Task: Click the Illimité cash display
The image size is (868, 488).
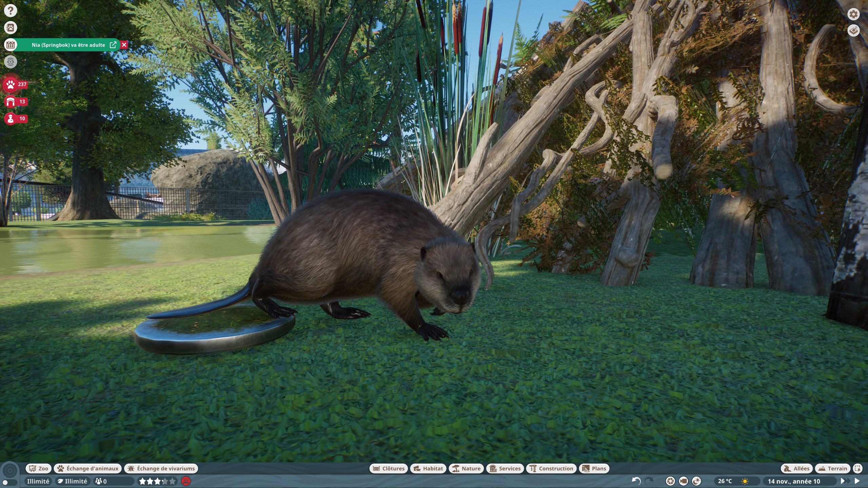Action: point(38,481)
